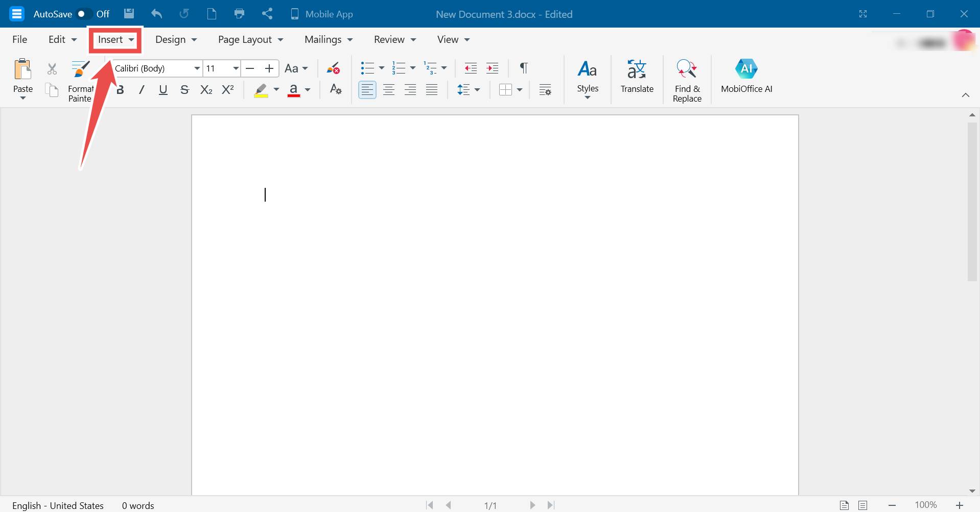Justify text alignment
This screenshot has width=980, height=512.
tap(432, 90)
